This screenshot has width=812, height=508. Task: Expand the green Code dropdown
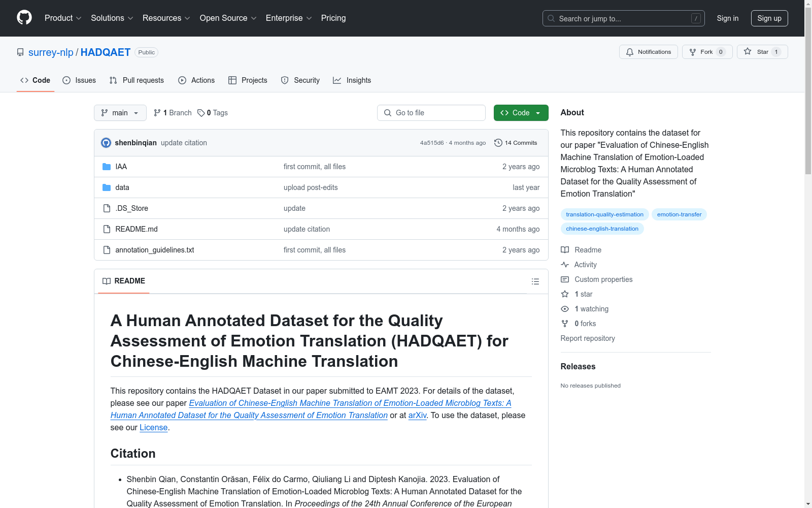(521, 113)
